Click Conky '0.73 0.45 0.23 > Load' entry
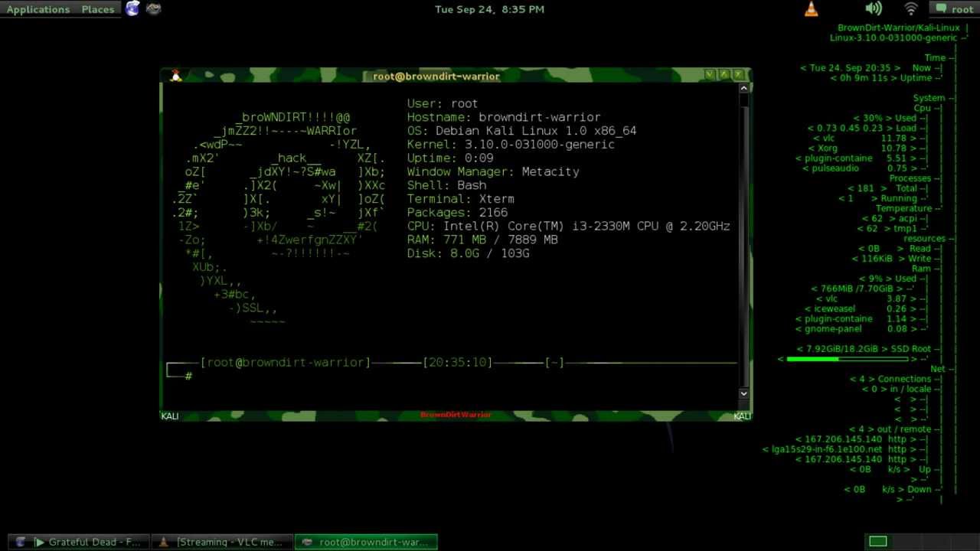Screen dimensions: 980x551 tap(867, 129)
